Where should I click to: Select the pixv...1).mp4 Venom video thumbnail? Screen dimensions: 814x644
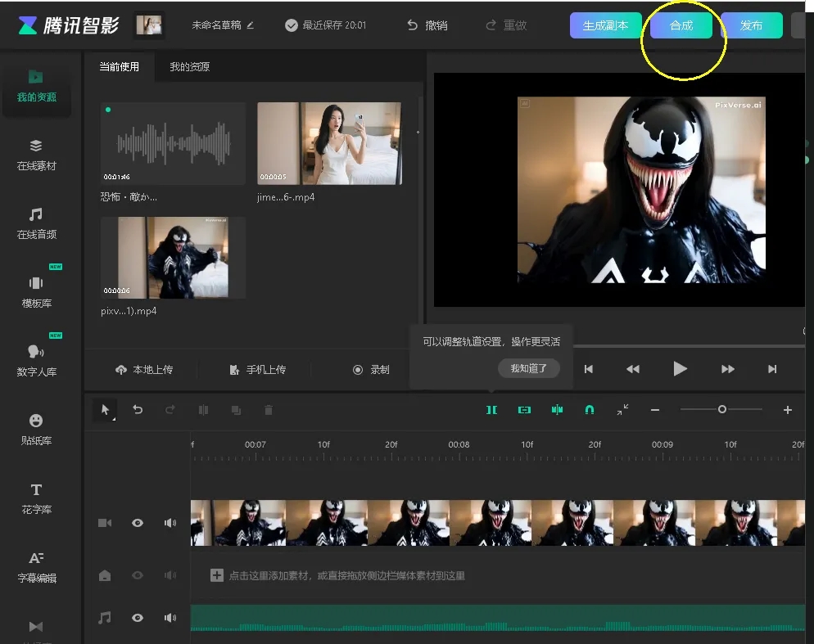(x=173, y=258)
